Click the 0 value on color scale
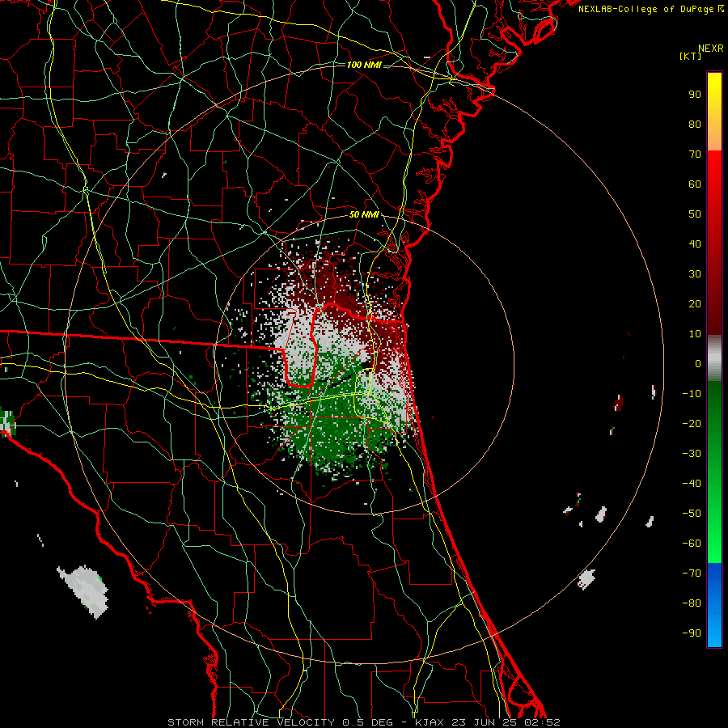The image size is (728, 728). tap(698, 364)
